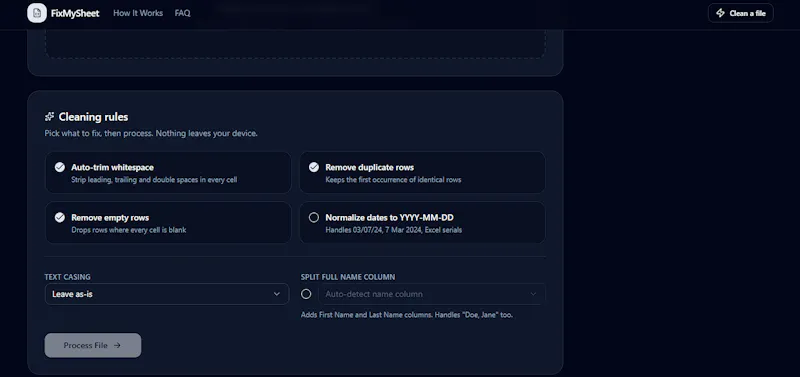Click the sparkle icon beside Cleaning rules
This screenshot has height=377, width=800.
pos(49,117)
